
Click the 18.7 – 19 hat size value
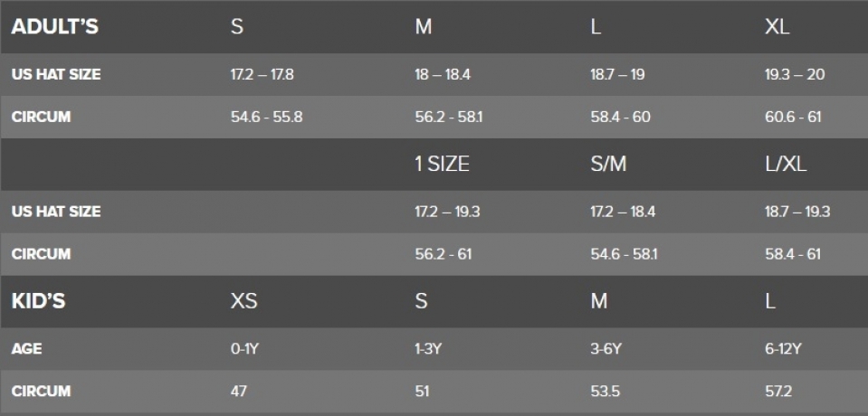(x=617, y=74)
